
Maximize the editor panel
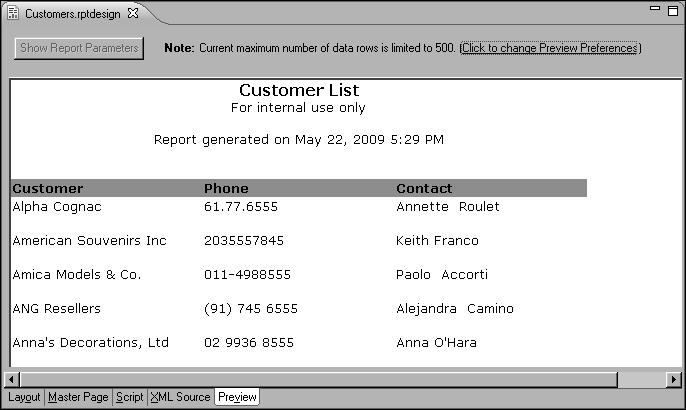(674, 9)
